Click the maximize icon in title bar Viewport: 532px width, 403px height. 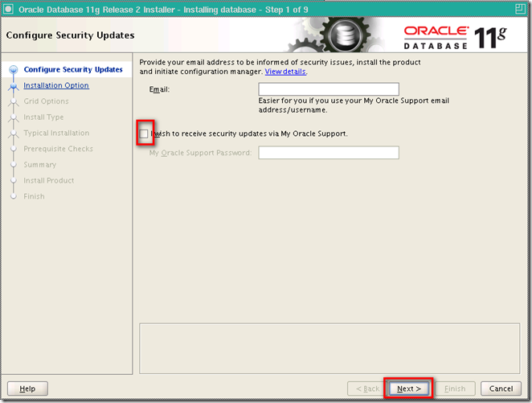[x=520, y=9]
